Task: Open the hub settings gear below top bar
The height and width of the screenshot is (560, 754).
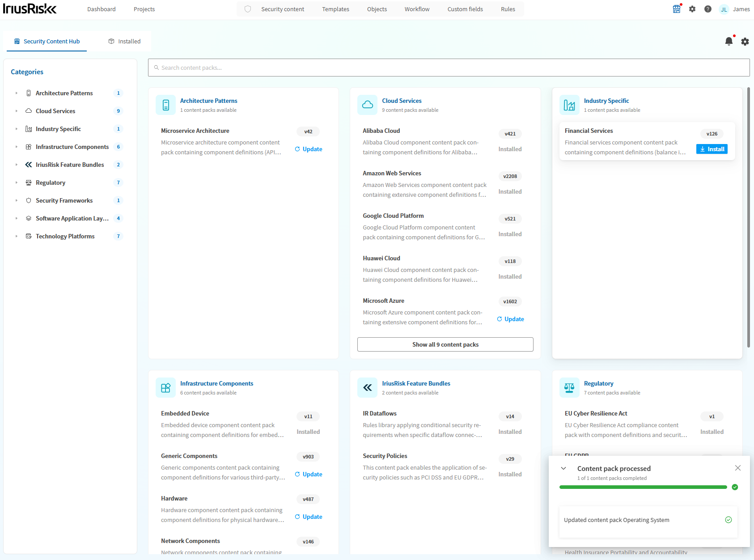Action: coord(745,42)
